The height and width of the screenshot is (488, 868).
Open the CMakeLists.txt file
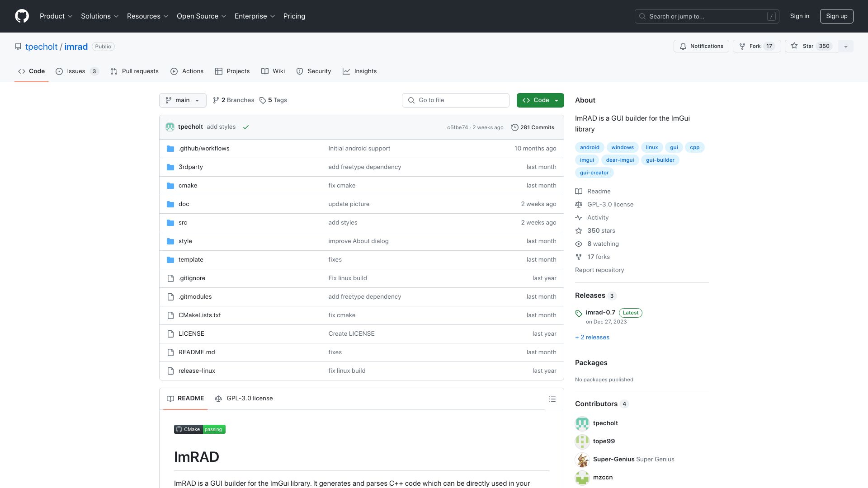point(200,315)
